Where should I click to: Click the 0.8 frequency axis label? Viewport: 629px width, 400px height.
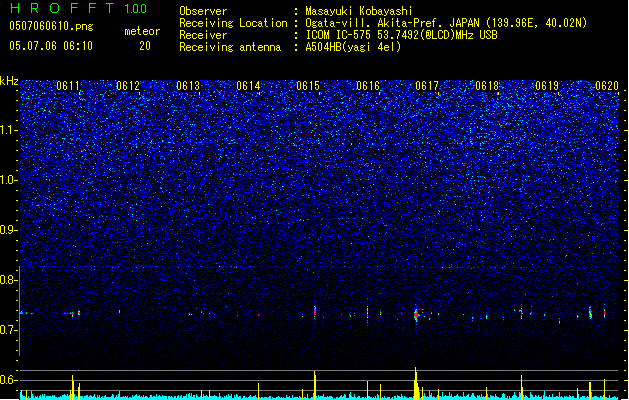coord(9,280)
